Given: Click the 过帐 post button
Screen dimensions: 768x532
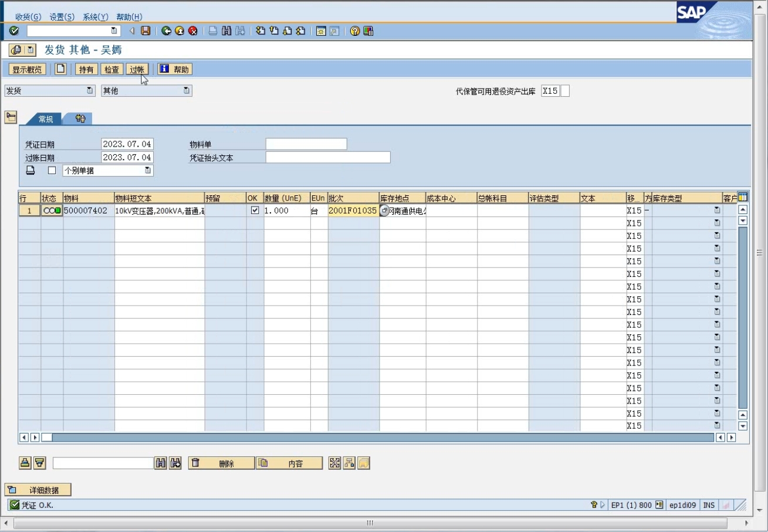Looking at the screenshot, I should [137, 69].
